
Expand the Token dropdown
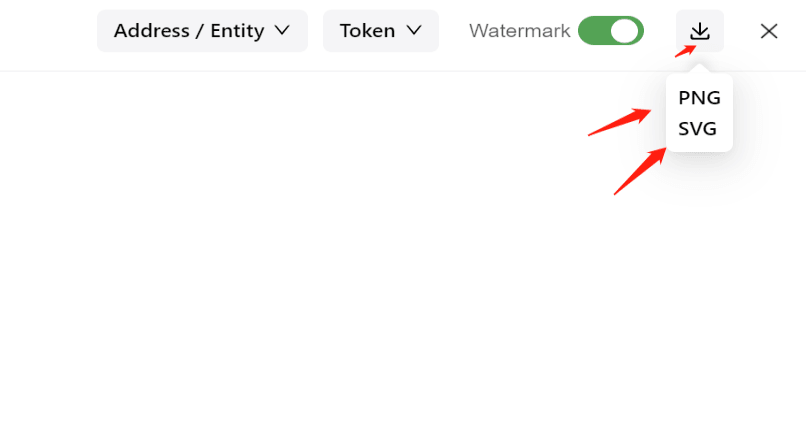381,31
